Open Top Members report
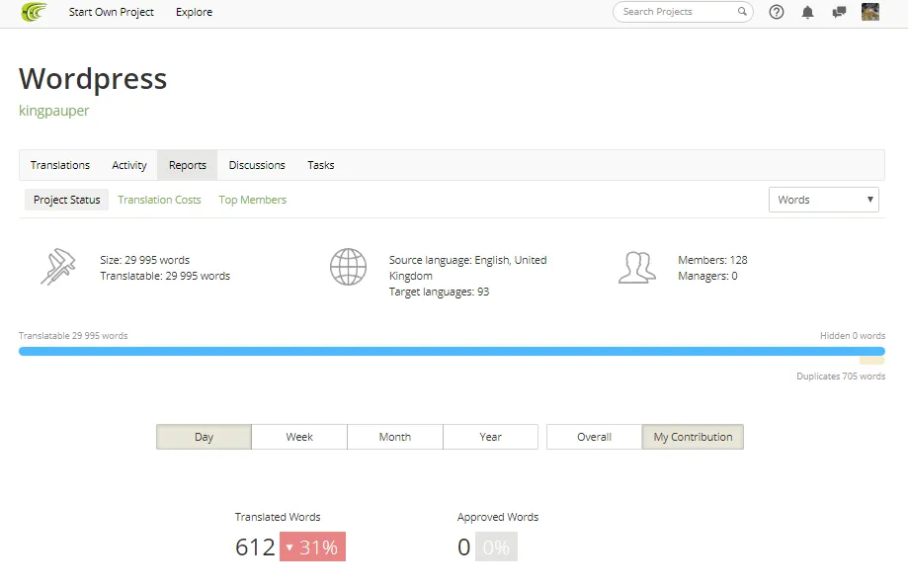This screenshot has height=588, width=908. (x=253, y=200)
